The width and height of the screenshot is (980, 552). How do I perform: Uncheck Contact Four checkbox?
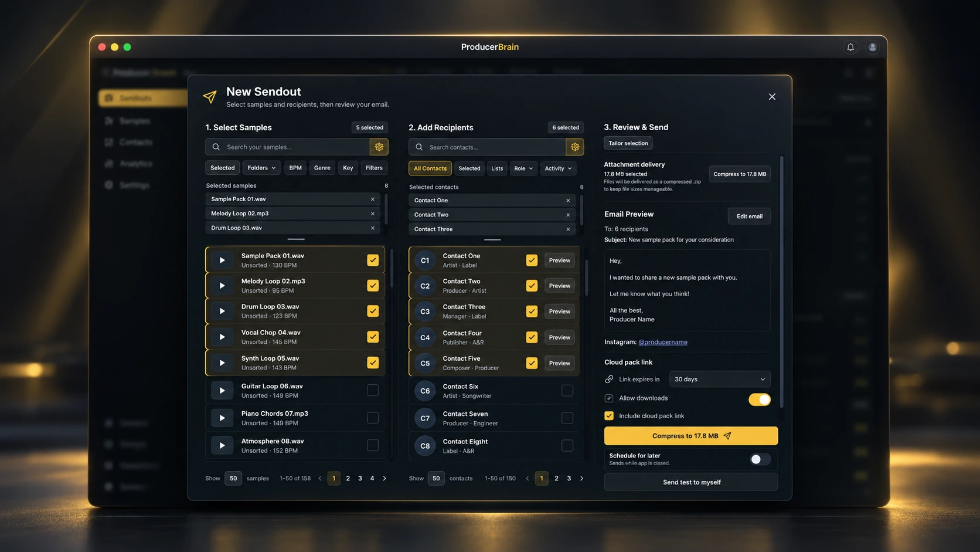tap(532, 337)
